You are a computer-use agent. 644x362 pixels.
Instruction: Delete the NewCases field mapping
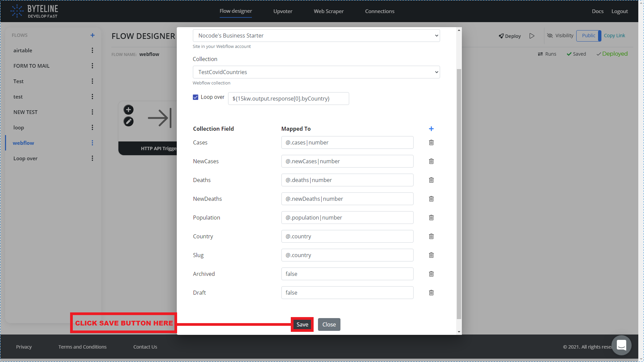431,161
